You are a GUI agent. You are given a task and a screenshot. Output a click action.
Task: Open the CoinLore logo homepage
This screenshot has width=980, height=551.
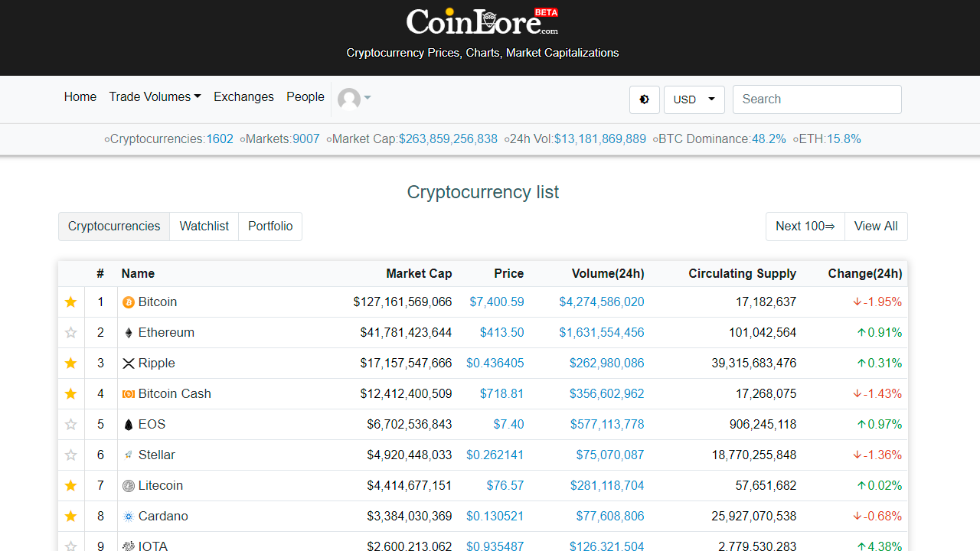coord(482,21)
